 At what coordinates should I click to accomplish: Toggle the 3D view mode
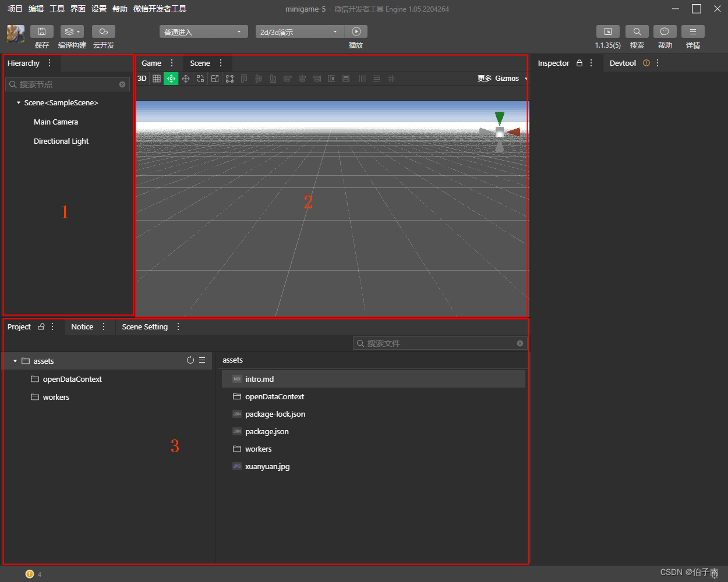(142, 79)
